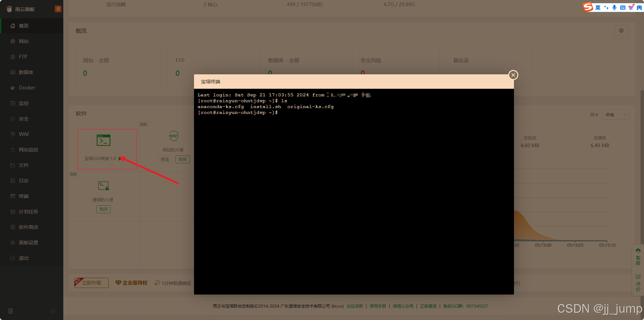Click the IME microphone voice input icon

pyautogui.click(x=614, y=7)
